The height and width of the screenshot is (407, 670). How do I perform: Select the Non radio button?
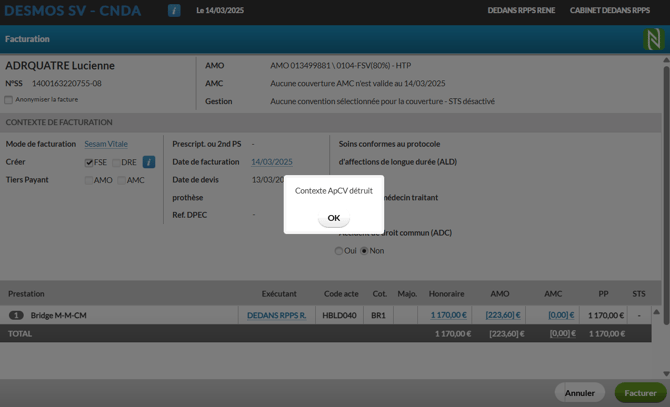(364, 251)
